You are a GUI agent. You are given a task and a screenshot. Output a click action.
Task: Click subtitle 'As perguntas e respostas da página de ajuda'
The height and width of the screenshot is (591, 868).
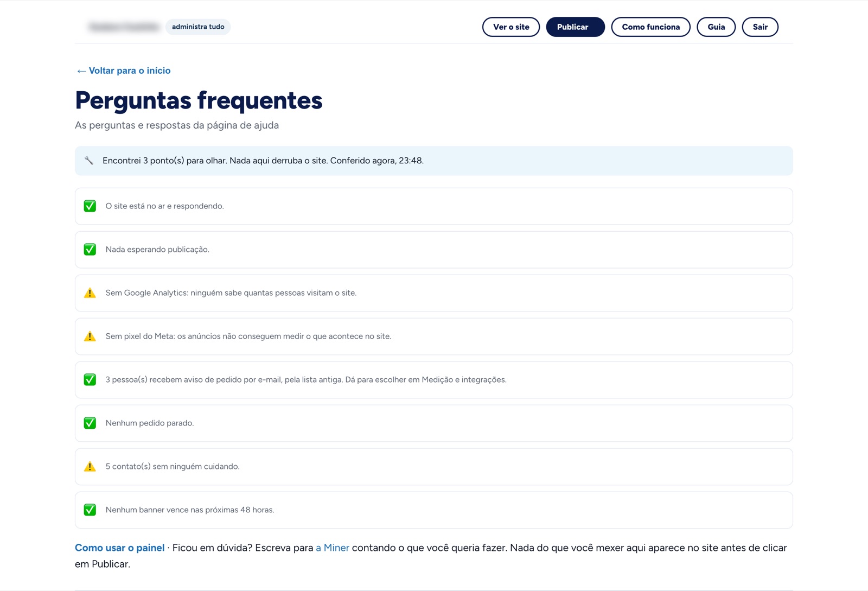pos(177,125)
